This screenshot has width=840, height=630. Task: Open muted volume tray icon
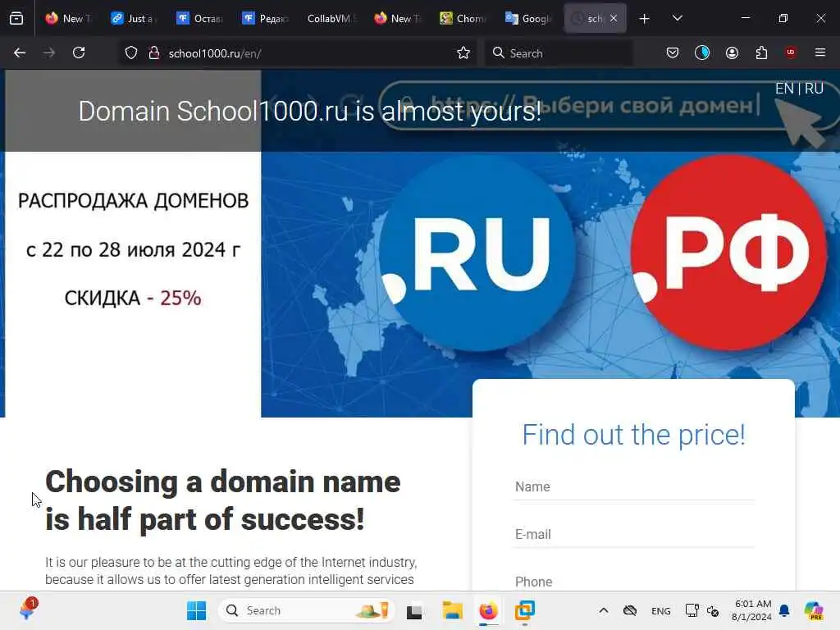click(713, 611)
